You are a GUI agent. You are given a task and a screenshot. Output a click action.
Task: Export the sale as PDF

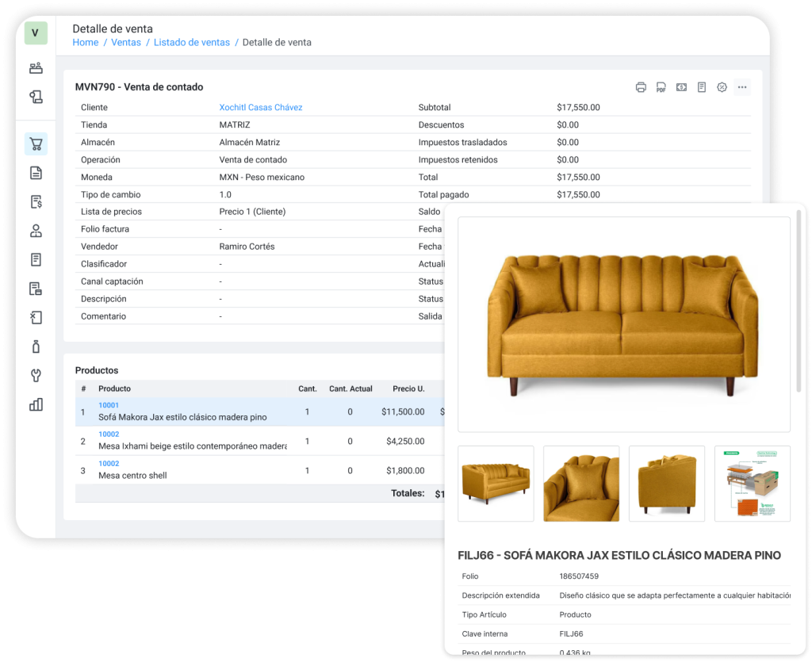661,87
